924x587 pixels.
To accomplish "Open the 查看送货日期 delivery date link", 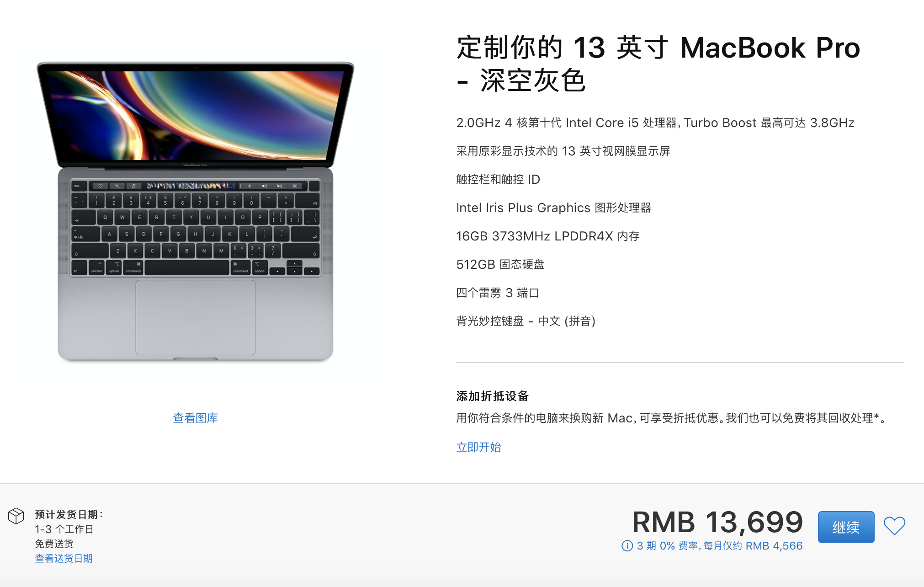I will [x=64, y=558].
